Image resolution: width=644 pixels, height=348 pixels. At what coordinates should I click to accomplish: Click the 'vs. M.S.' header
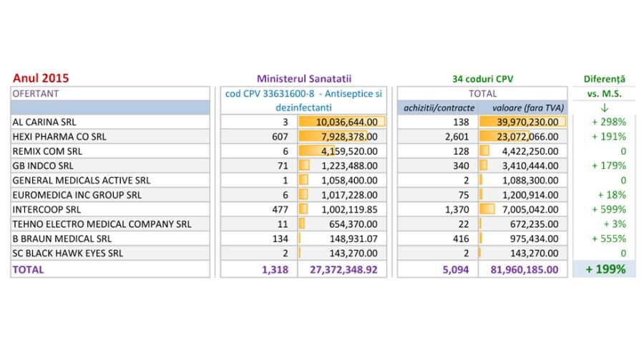(604, 94)
